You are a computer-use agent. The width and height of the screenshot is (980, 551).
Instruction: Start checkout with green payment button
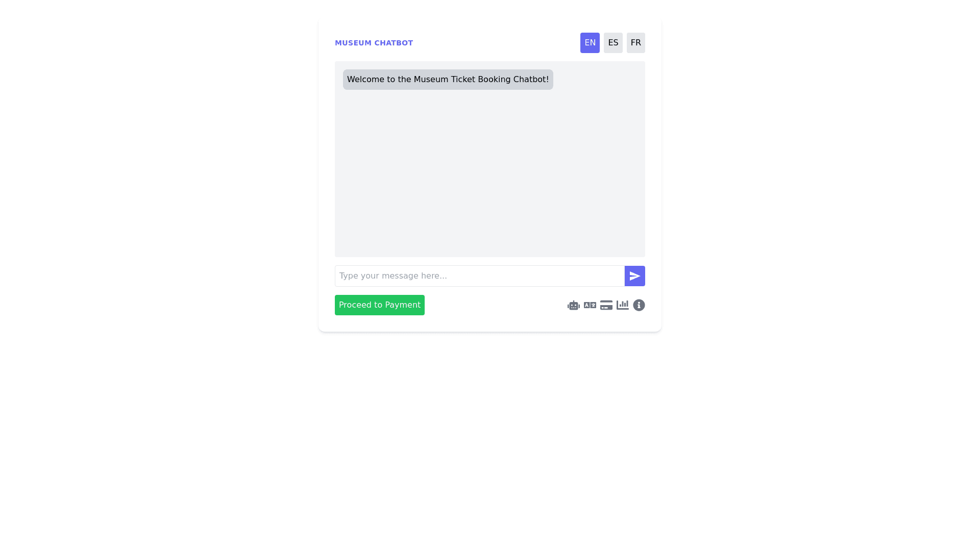point(380,305)
